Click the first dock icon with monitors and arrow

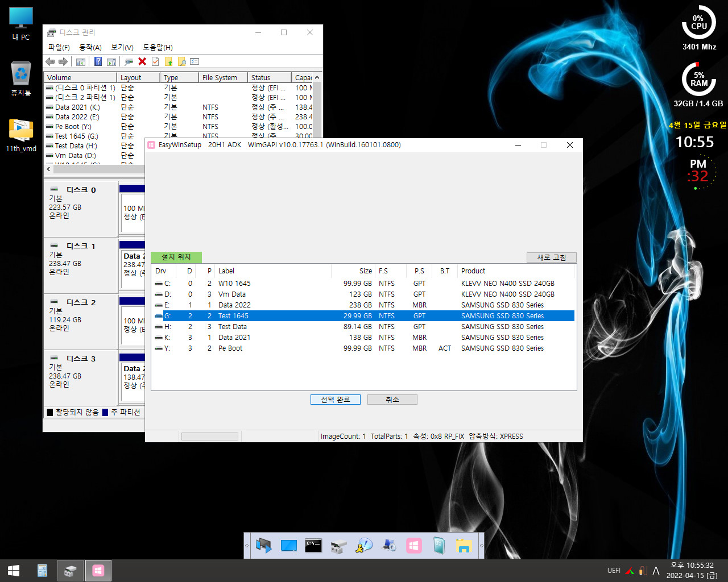coord(264,546)
